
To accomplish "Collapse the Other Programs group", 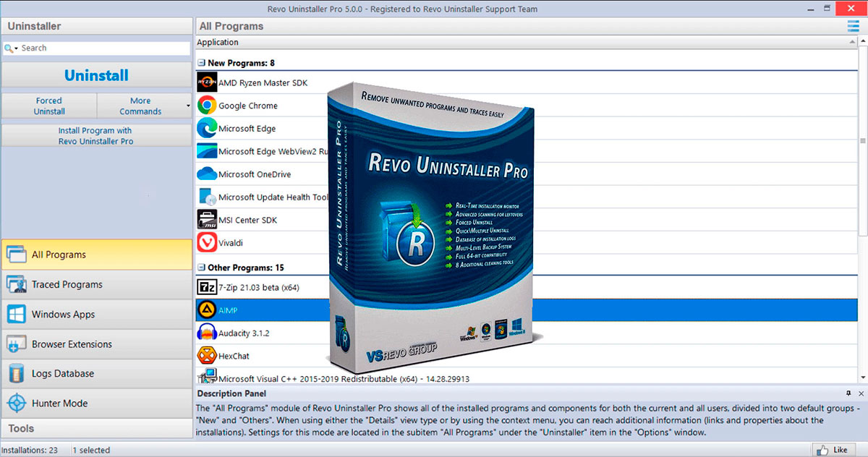I will (x=202, y=268).
